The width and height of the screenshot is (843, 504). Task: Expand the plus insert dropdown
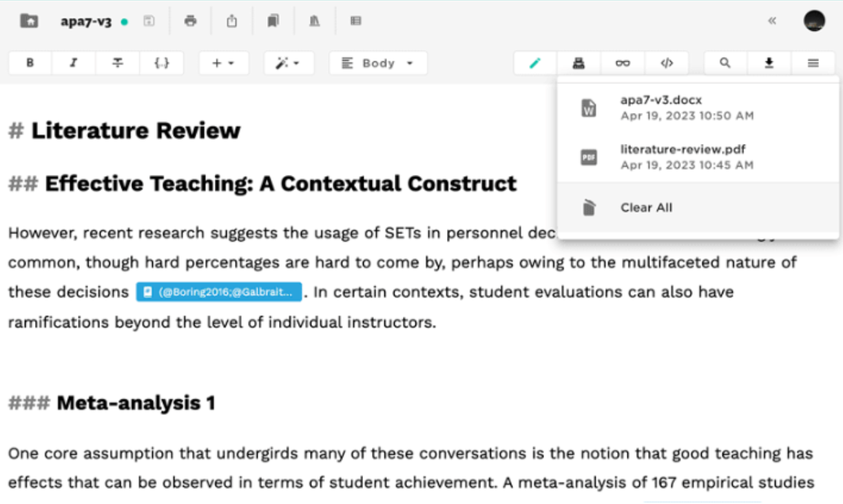[x=223, y=63]
